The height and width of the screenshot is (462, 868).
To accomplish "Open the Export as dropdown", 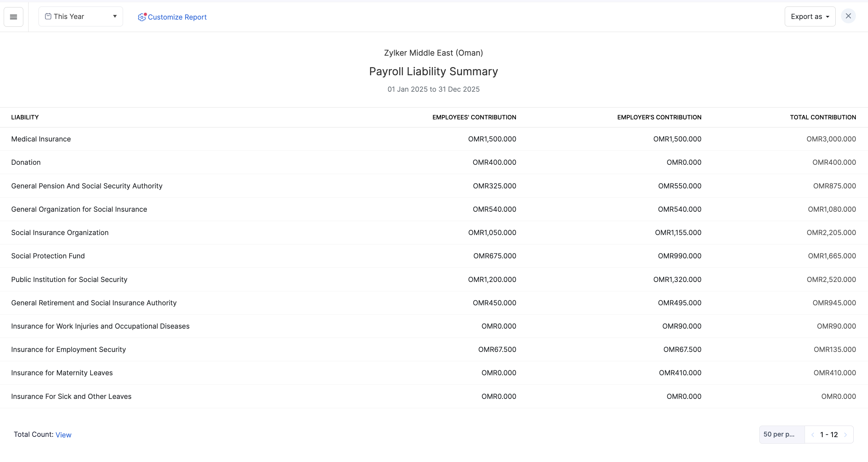I will [810, 16].
